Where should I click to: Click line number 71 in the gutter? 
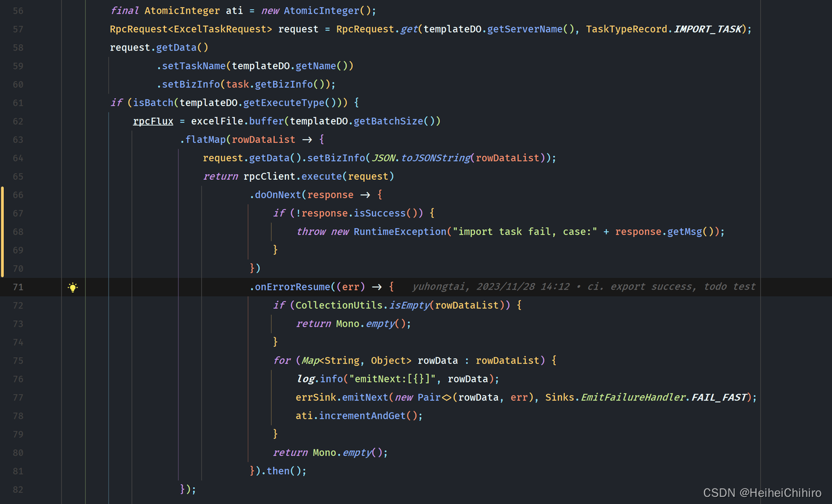[18, 287]
